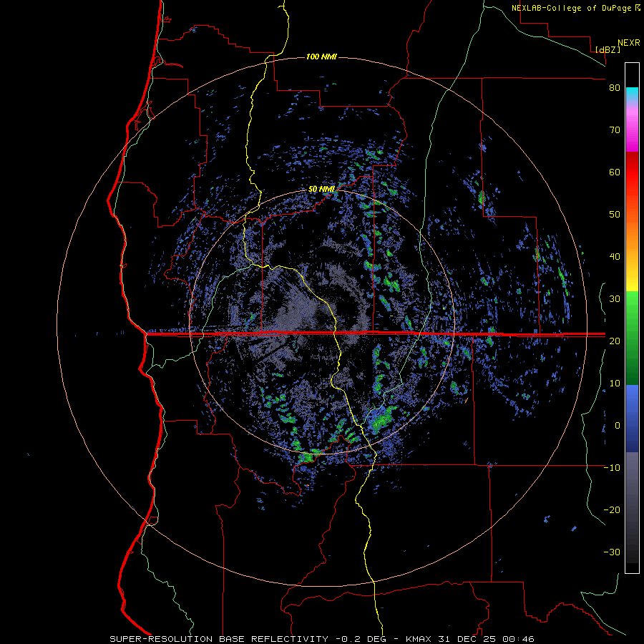644x644 pixels.
Task: Click the -30 value on the color scale
Action: pos(612,552)
